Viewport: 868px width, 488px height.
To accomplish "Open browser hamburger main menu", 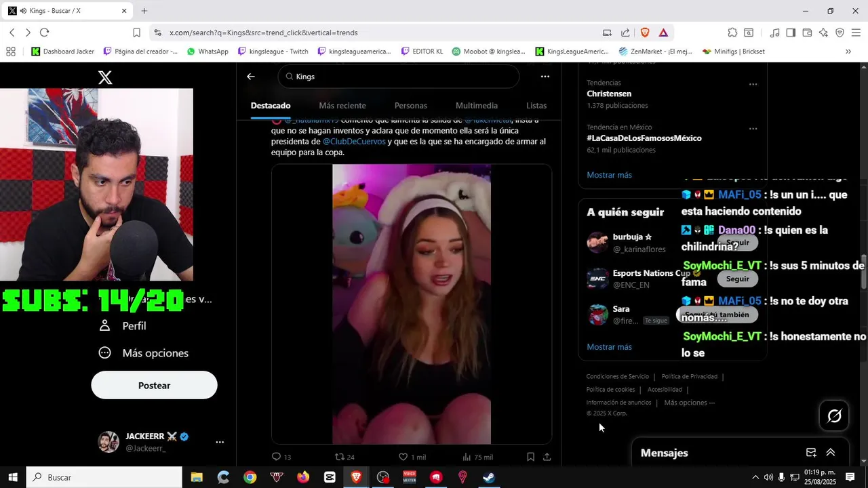I will [x=856, y=33].
